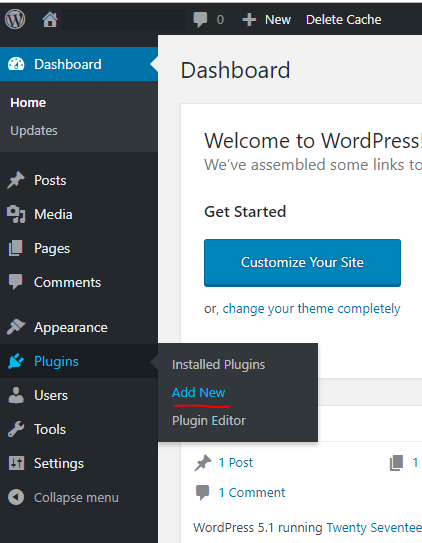Open the Users menu

pos(51,395)
